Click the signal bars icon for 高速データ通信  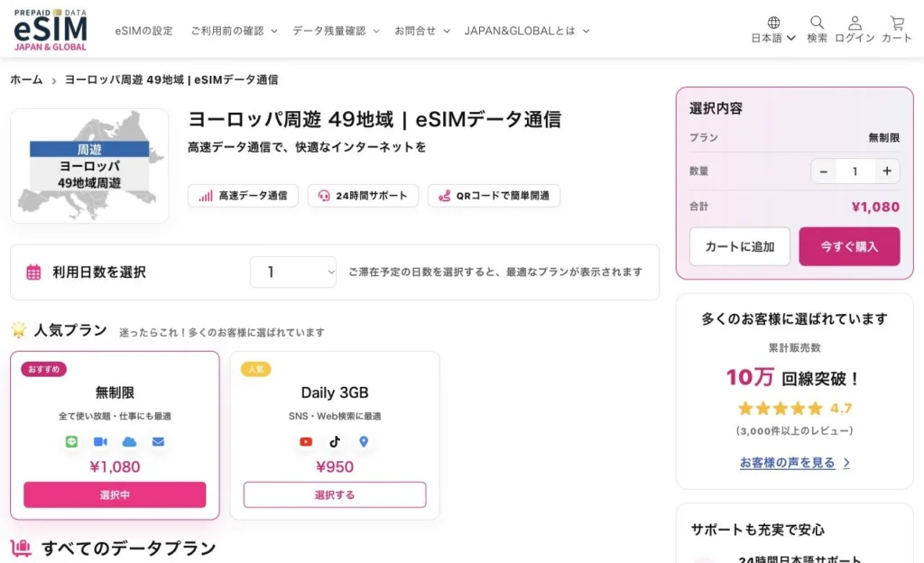[x=206, y=196]
